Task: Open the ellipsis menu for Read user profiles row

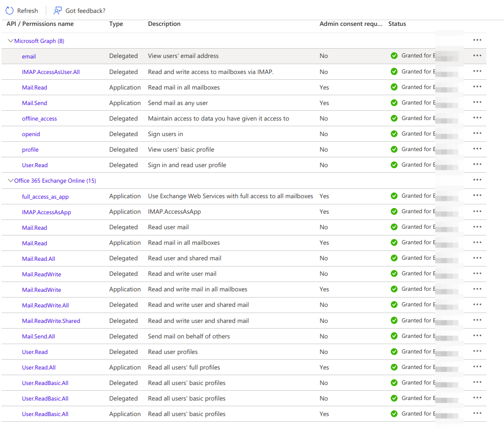Action: coord(477,351)
